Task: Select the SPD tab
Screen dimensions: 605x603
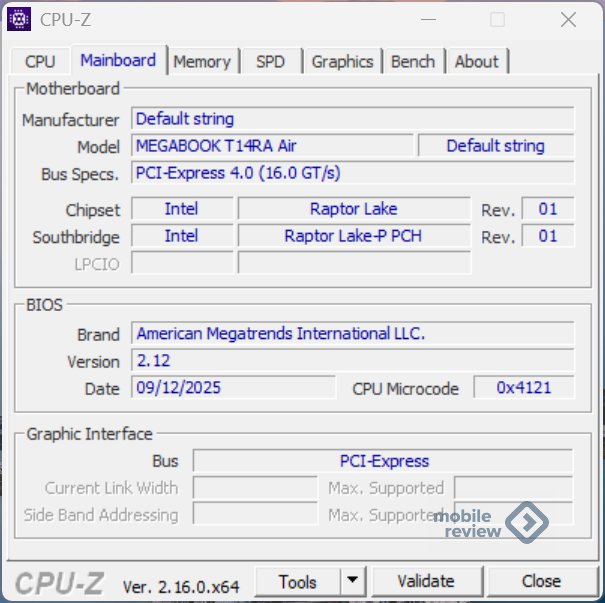Action: 270,62
